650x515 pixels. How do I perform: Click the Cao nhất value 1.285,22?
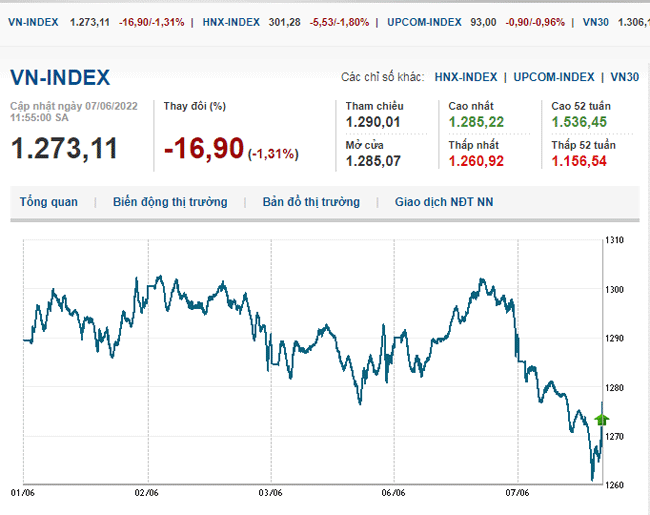coord(476,122)
